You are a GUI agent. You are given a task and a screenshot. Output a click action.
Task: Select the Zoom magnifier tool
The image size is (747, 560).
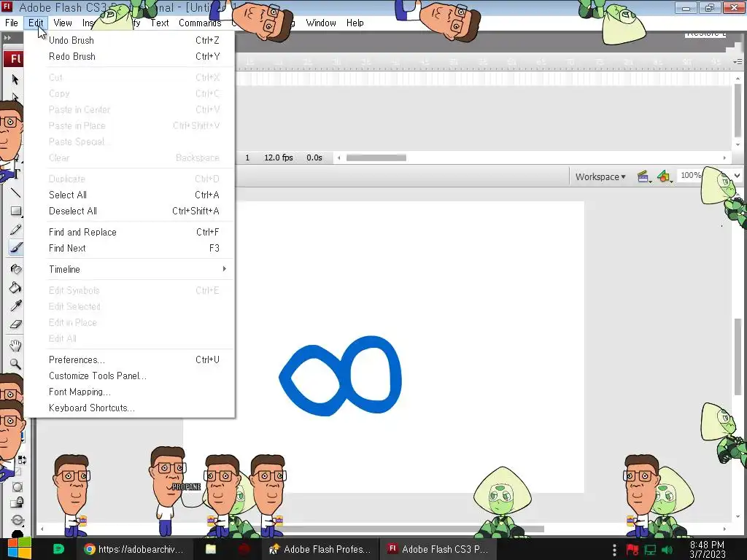(16, 364)
